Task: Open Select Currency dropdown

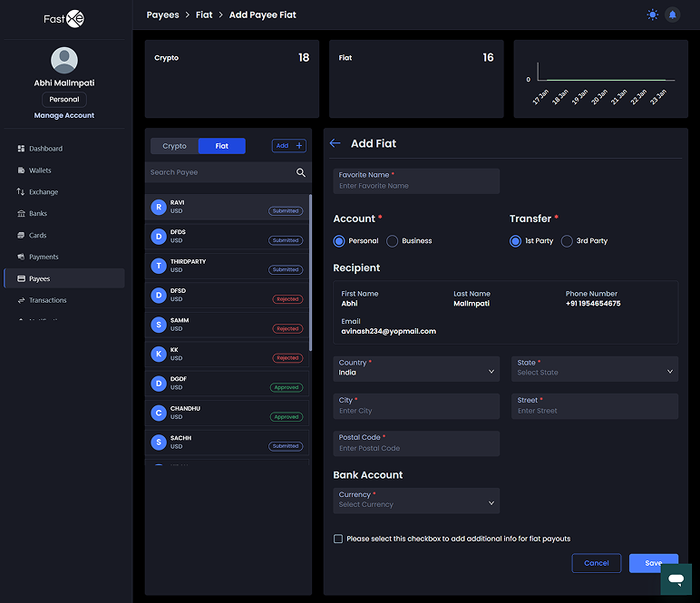Action: tap(416, 501)
